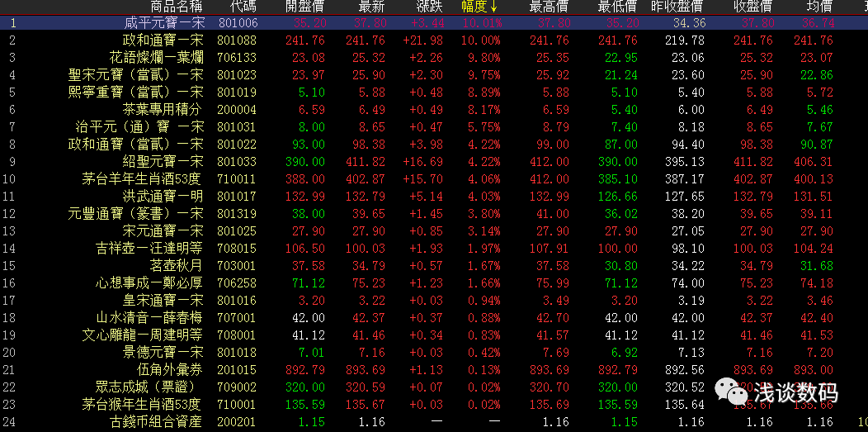Click code 706133
This screenshot has height=432, width=868.
[x=238, y=58]
